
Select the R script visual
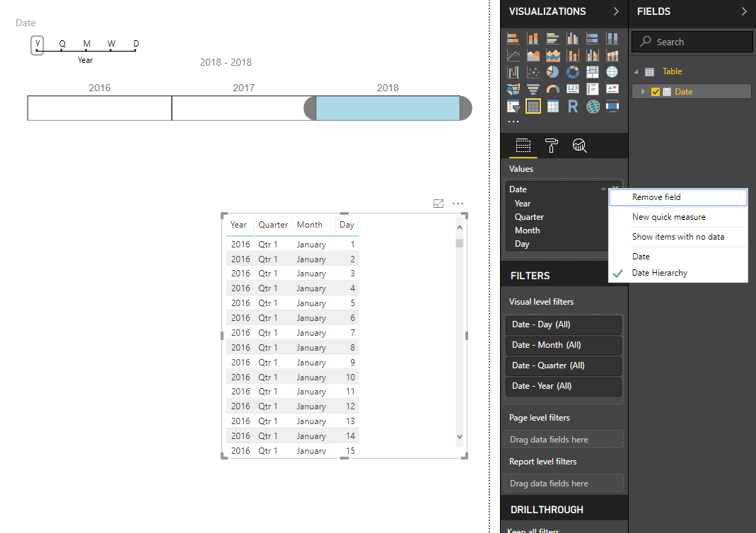(x=572, y=107)
